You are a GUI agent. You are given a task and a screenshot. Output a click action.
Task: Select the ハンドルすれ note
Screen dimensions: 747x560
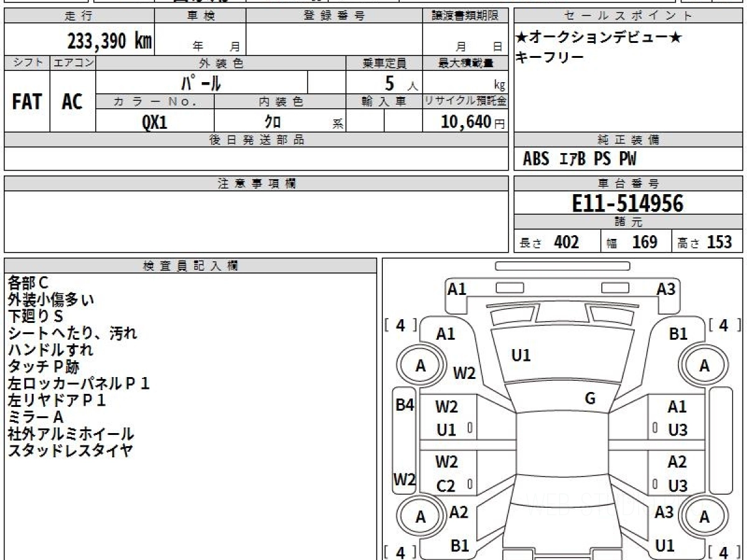point(51,350)
